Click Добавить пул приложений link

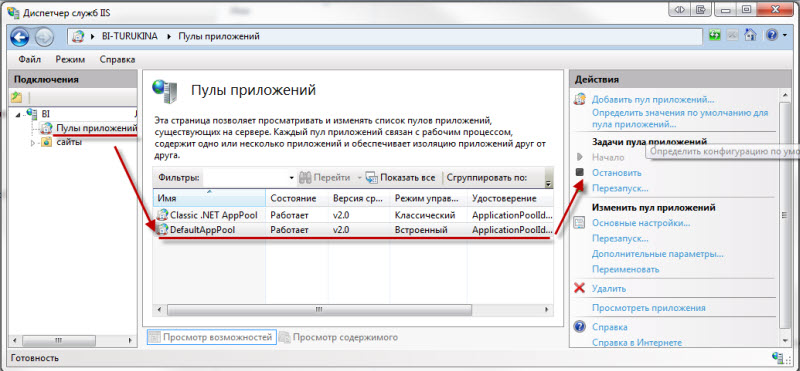[x=653, y=99]
